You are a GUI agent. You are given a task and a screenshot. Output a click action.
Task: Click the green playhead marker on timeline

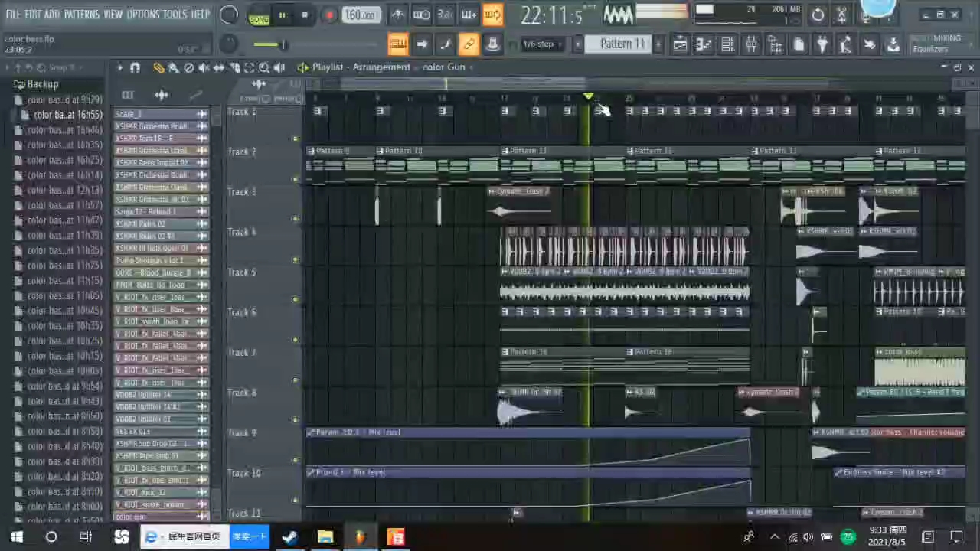[588, 97]
